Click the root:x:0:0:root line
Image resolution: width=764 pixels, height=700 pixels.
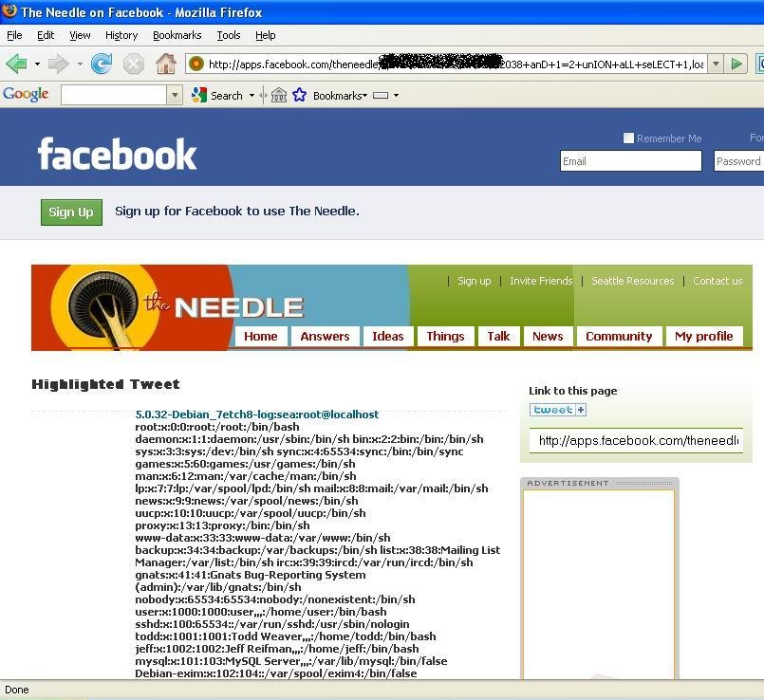click(x=217, y=427)
